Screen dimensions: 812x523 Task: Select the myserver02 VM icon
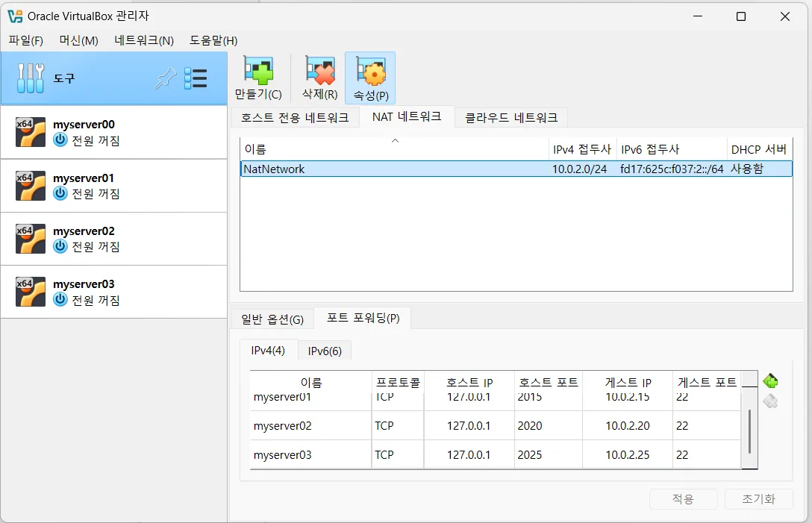(31, 239)
